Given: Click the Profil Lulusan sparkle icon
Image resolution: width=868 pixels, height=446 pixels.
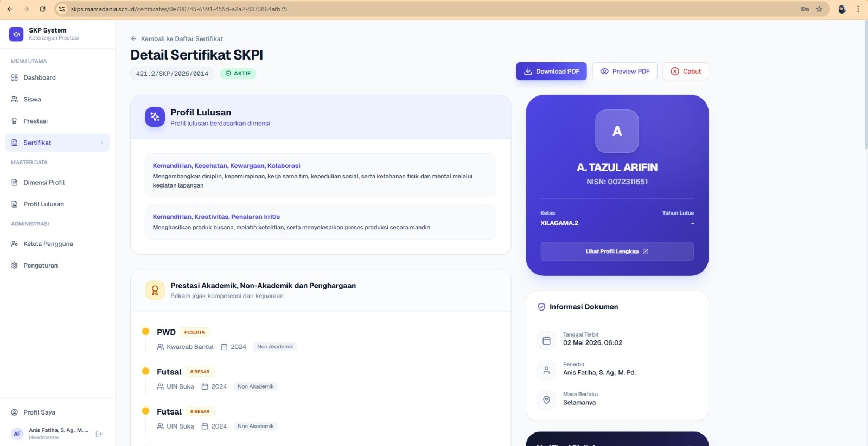Looking at the screenshot, I should 155,117.
